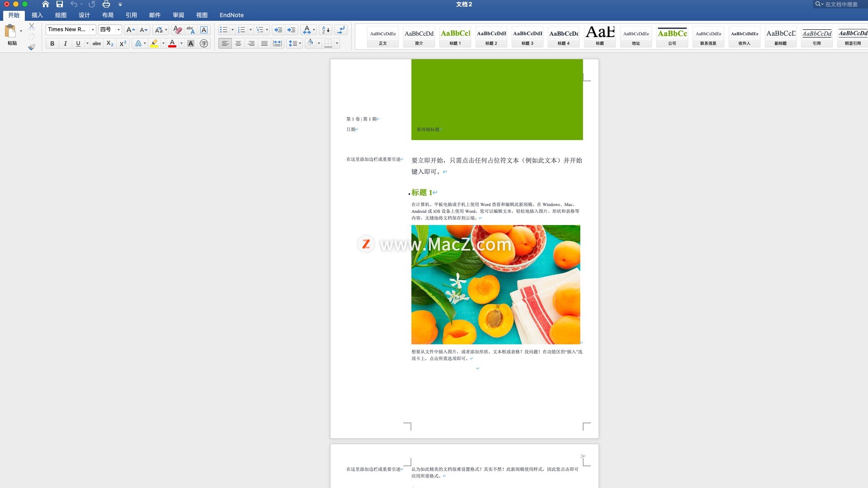Show or hide paragraph marks icon
Viewport: 868px width, 488px height.
coord(341,30)
